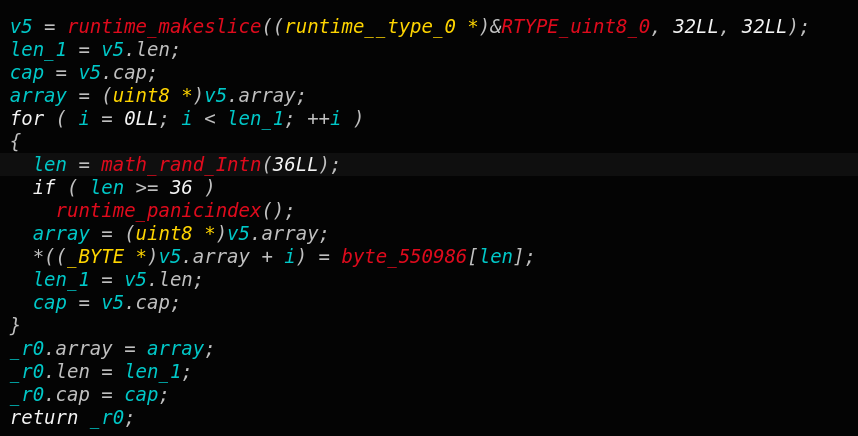This screenshot has width=858, height=436.
Task: Select the first 32LL literal
Action: click(695, 26)
